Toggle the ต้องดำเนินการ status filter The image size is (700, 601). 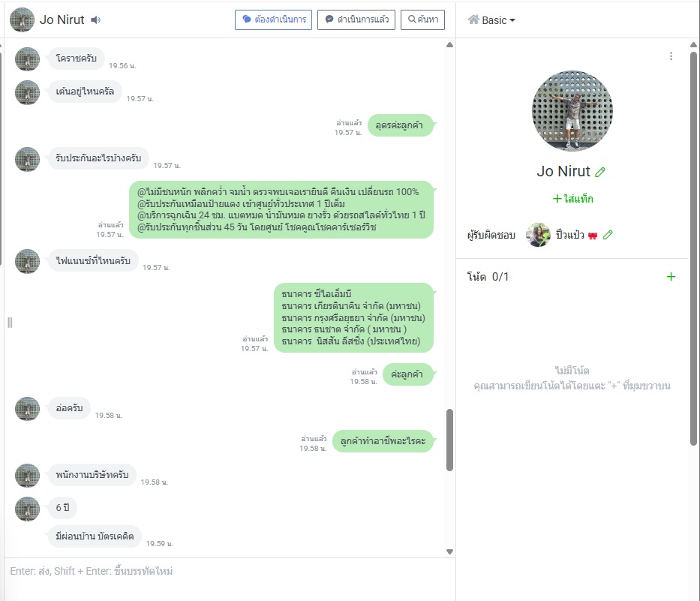tap(273, 20)
